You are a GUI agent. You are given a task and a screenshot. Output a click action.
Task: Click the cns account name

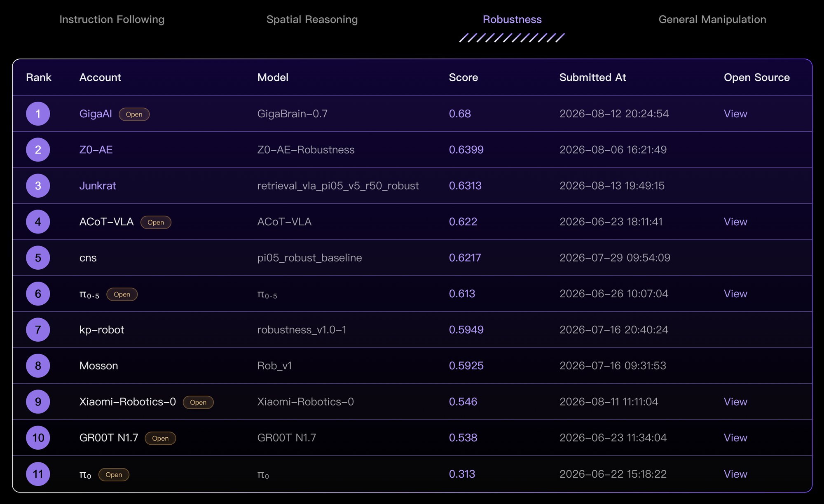coord(88,258)
